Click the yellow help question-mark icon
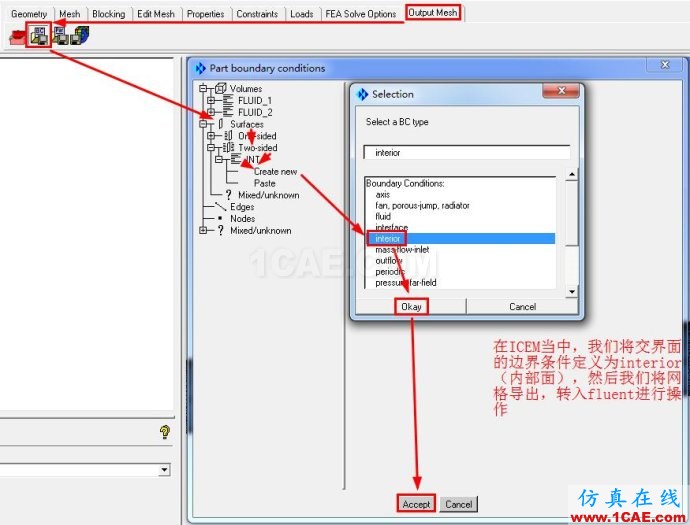This screenshot has height=525, width=690. click(165, 432)
